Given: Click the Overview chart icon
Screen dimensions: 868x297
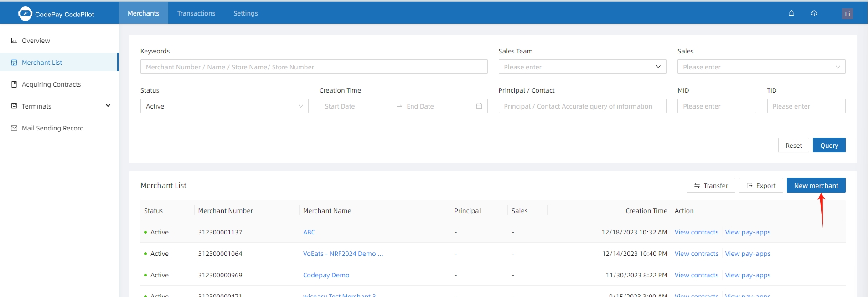Looking at the screenshot, I should pyautogui.click(x=14, y=41).
